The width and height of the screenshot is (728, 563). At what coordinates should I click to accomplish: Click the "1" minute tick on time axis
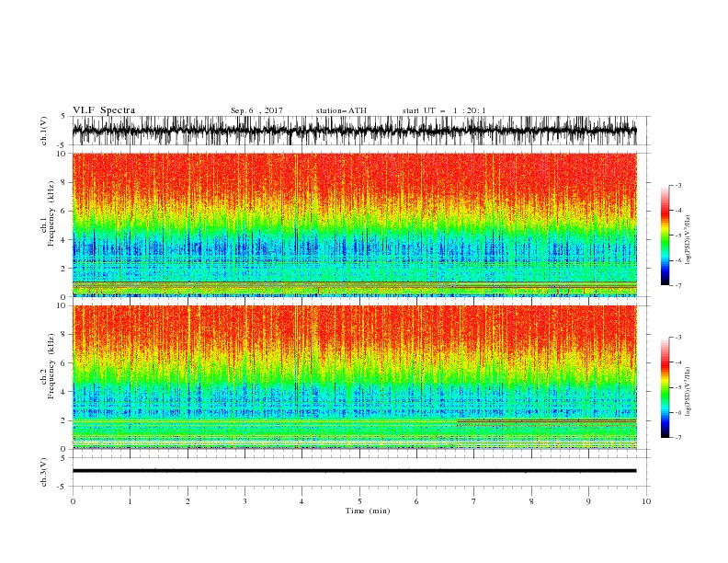130,501
